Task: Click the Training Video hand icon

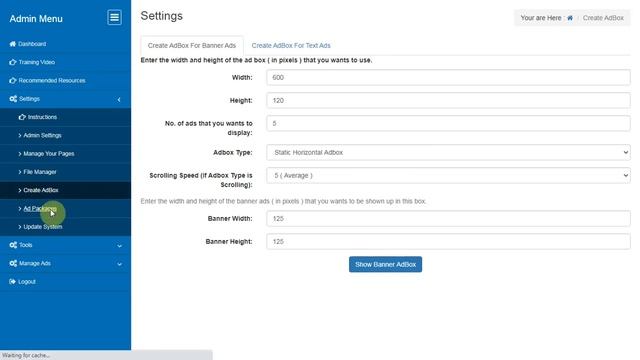Action: (13, 62)
